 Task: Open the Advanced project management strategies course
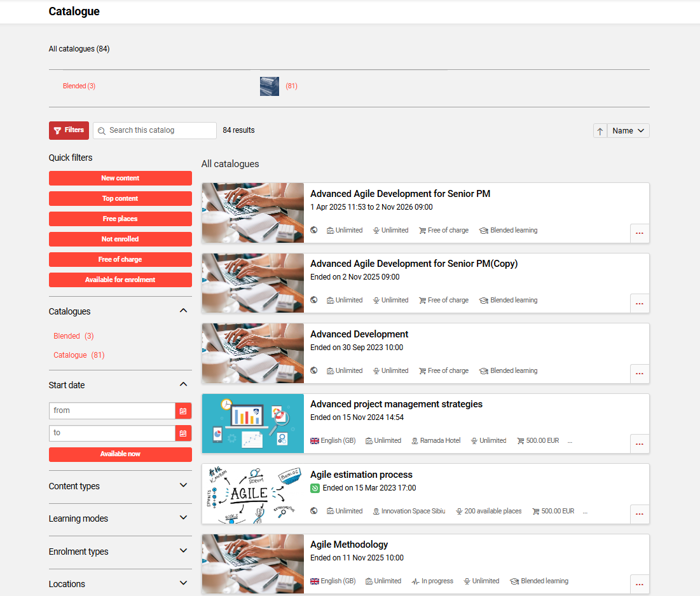click(x=395, y=404)
